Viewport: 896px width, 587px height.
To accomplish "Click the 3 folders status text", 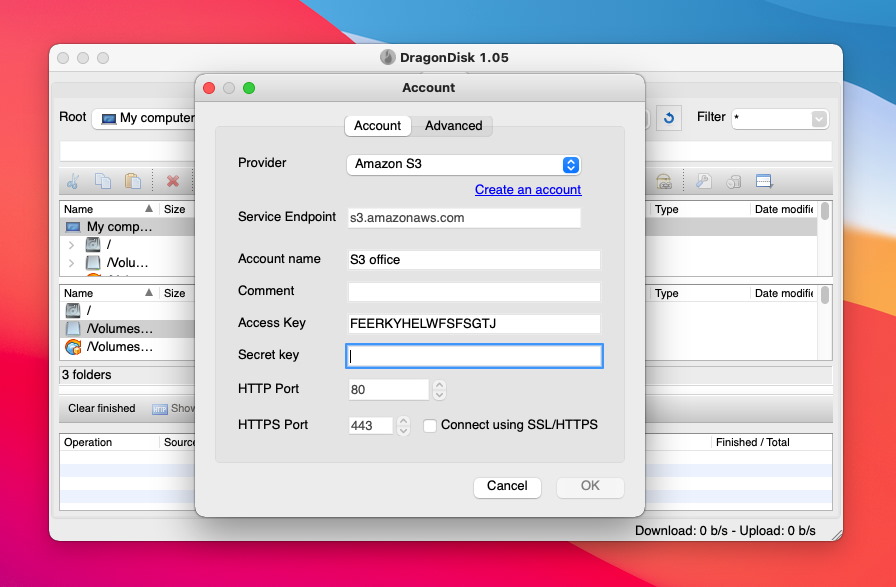I will (87, 375).
